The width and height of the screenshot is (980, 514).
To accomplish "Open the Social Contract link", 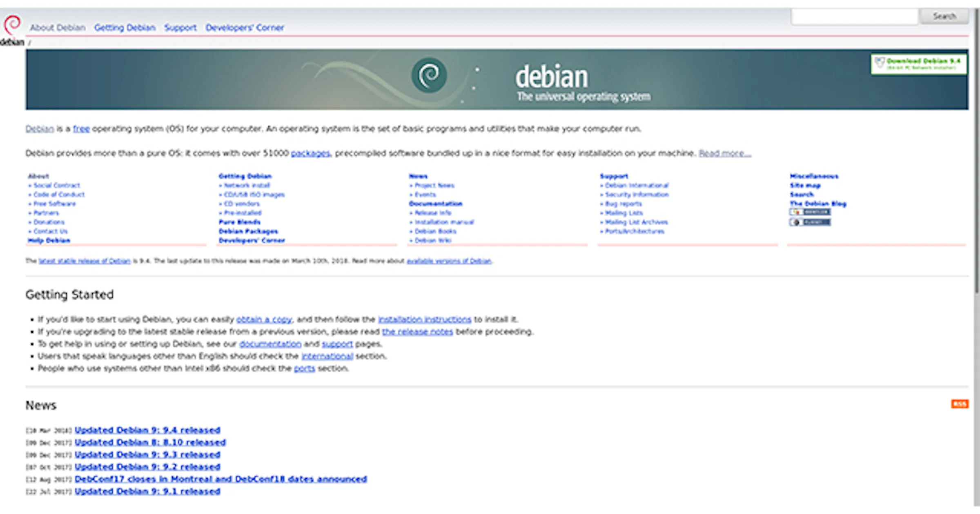I will (x=57, y=185).
